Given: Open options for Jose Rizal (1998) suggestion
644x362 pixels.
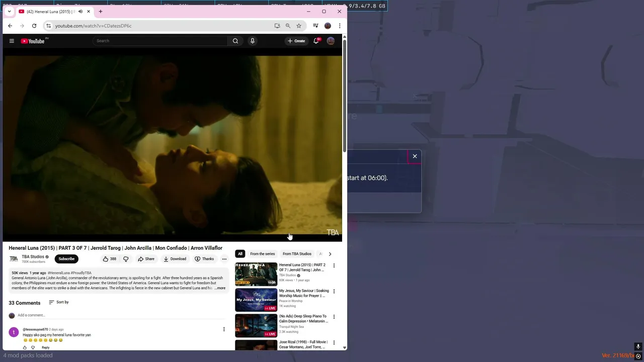Looking at the screenshot, I should [334, 342].
